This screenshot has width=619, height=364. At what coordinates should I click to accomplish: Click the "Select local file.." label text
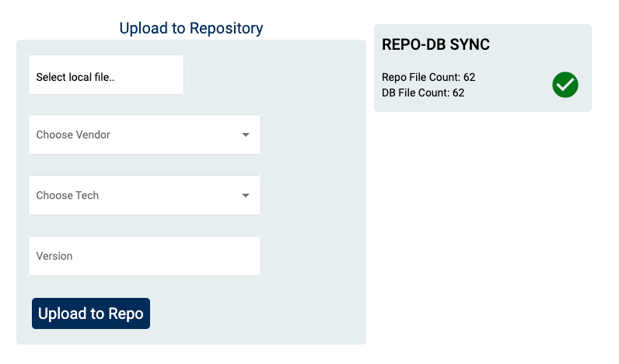pyautogui.click(x=75, y=77)
